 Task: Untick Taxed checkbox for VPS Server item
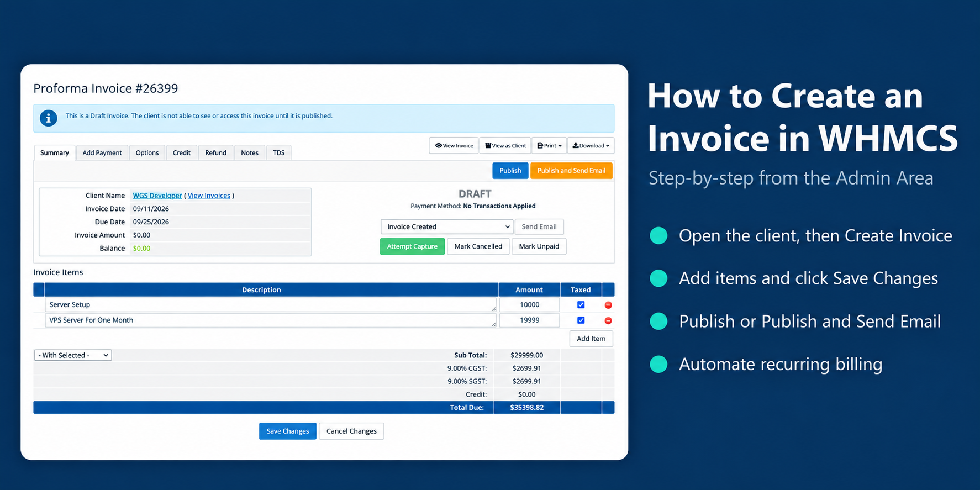coord(581,320)
